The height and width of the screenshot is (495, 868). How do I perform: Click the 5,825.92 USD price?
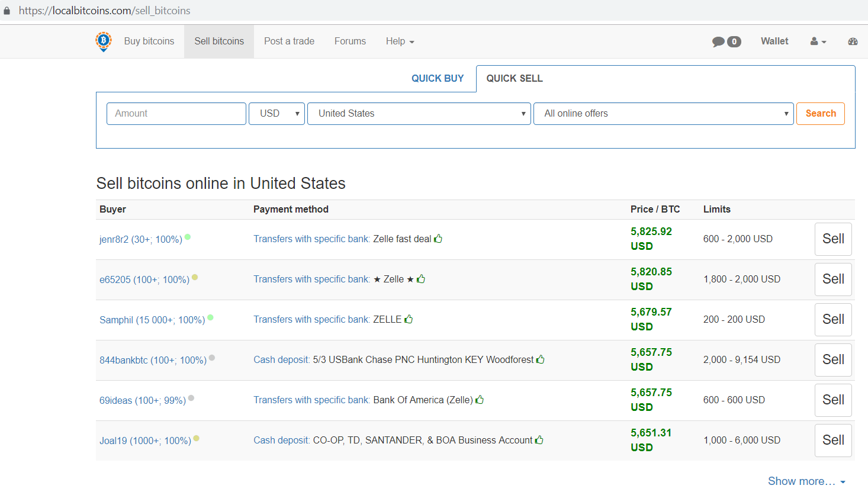click(x=651, y=239)
